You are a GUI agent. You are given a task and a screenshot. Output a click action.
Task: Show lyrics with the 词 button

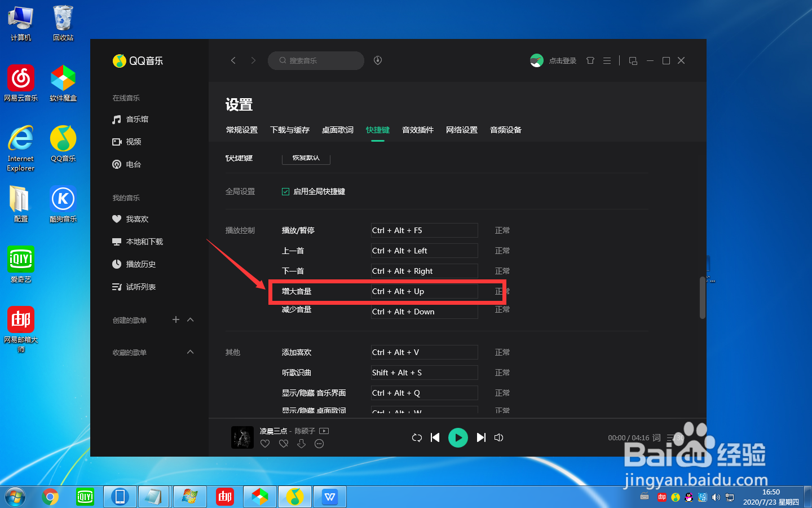pos(656,437)
